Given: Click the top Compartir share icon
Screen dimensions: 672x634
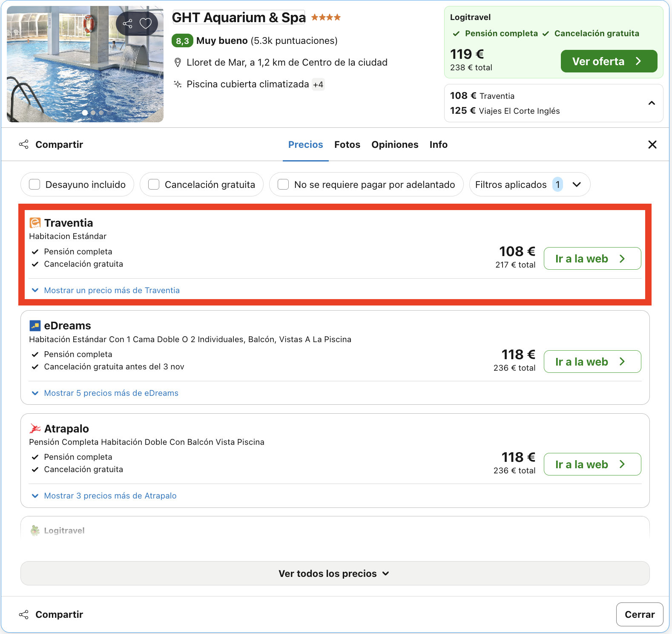Looking at the screenshot, I should point(24,144).
